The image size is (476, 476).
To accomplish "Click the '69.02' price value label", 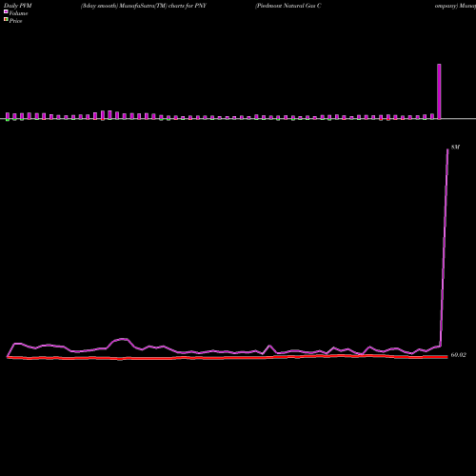I will click(459, 355).
